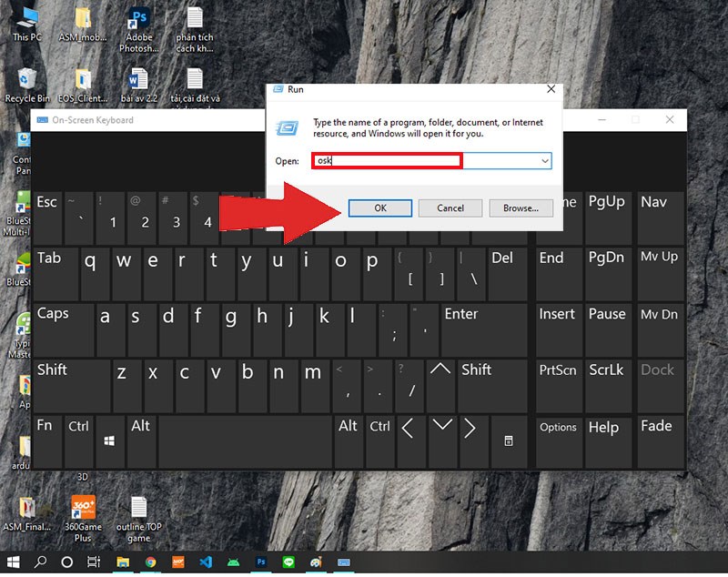The image size is (728, 577).
Task: Toggle the left Alt key on the keyboard
Action: click(x=141, y=441)
